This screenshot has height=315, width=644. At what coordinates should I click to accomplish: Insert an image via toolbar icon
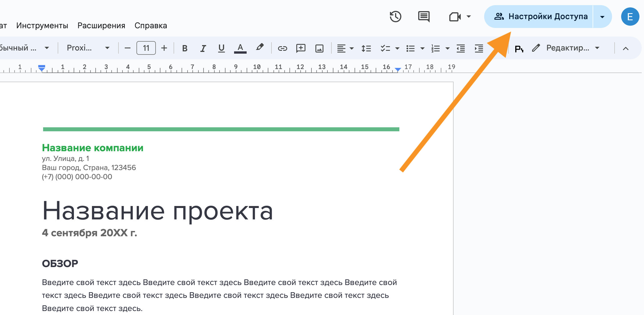319,48
